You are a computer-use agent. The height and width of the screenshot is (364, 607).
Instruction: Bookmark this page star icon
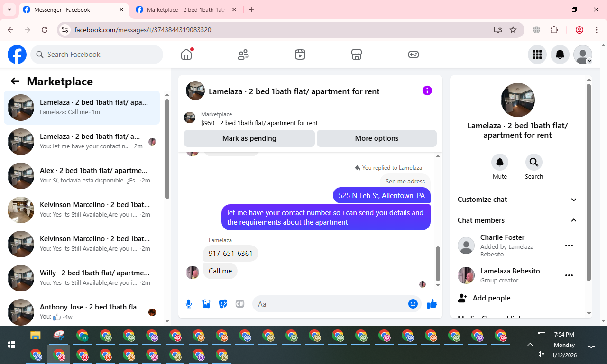pos(513,30)
